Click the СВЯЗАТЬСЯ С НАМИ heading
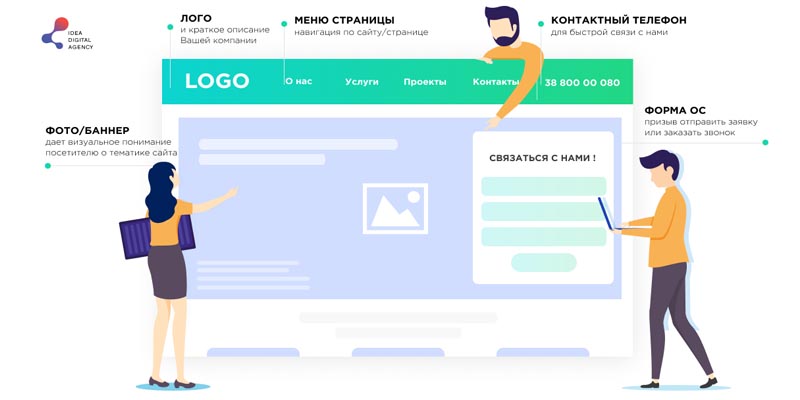This screenshot has width=800, height=400. click(x=542, y=158)
